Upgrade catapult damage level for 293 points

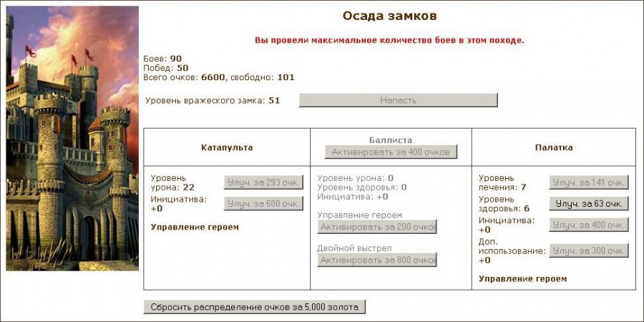click(263, 182)
